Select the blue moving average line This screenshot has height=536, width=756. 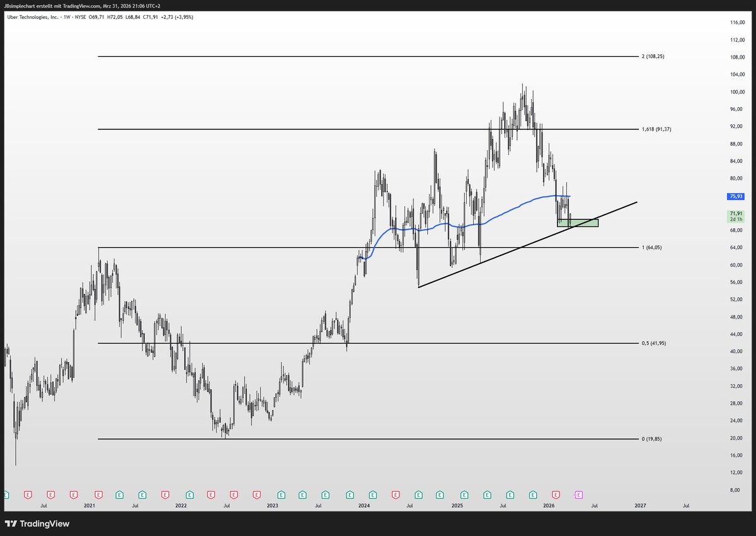coord(504,211)
